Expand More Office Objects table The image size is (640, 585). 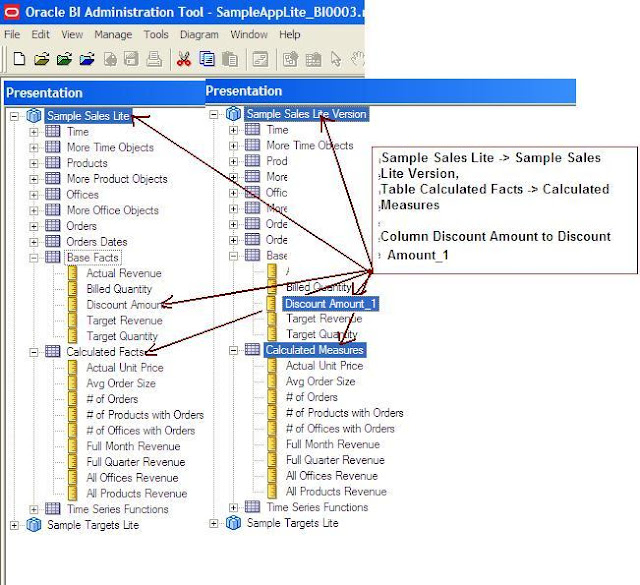tap(34, 211)
